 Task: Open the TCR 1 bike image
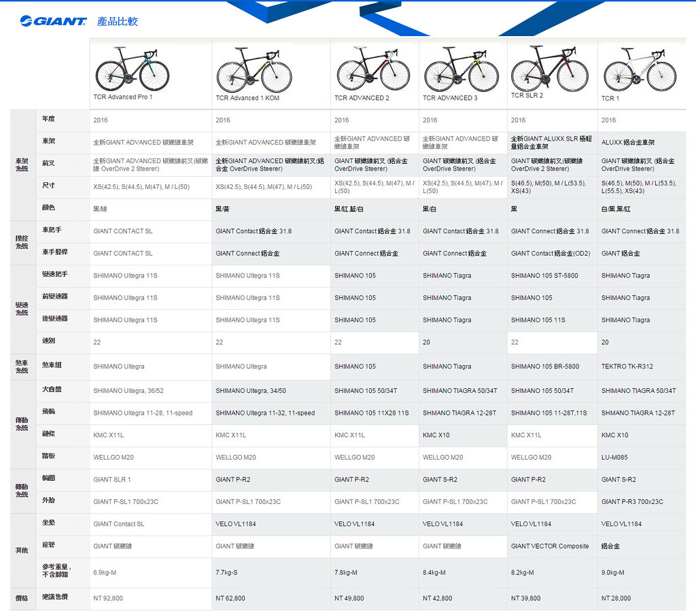tap(640, 69)
